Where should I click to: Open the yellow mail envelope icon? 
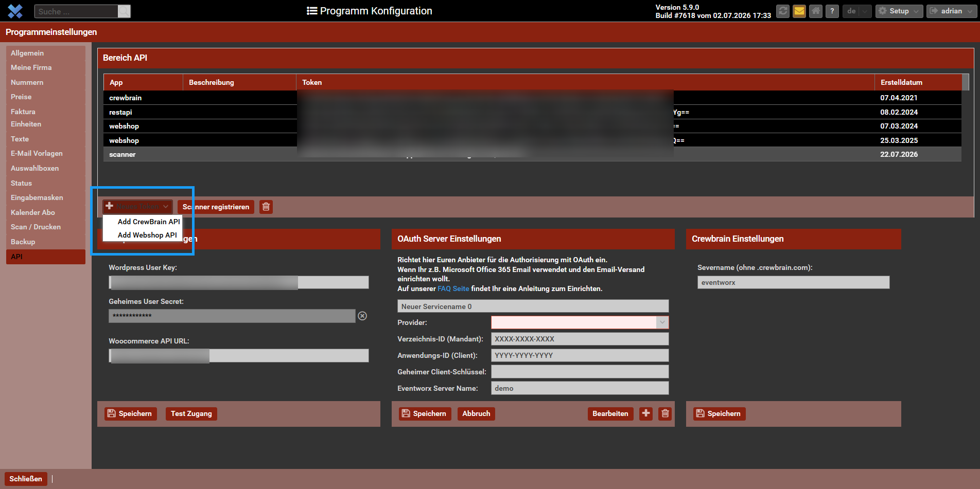[x=799, y=11]
